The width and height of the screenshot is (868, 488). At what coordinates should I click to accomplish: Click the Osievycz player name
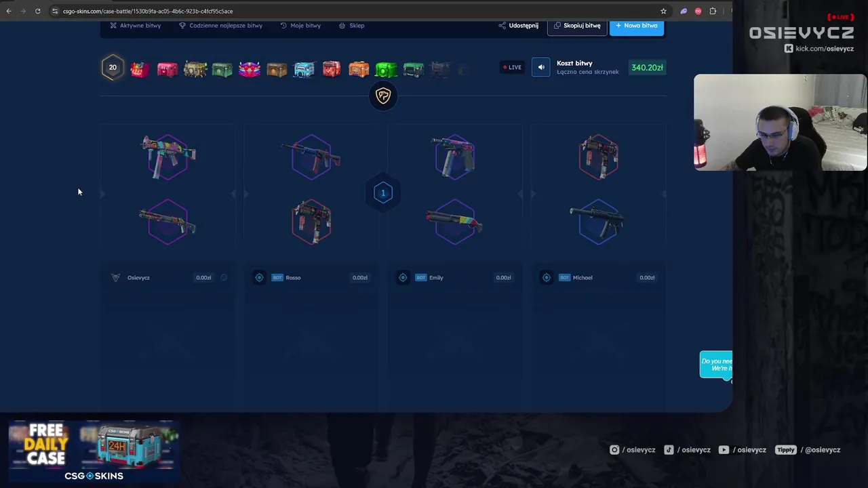pos(138,277)
